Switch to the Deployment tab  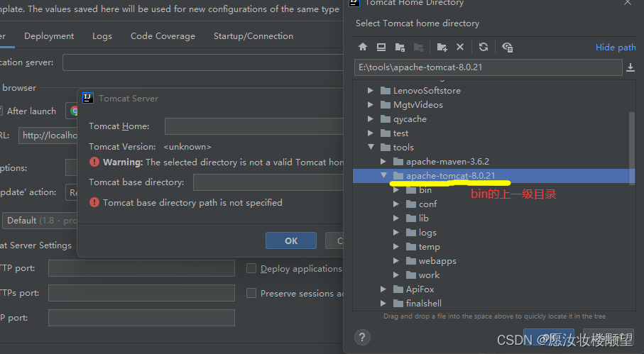click(x=49, y=36)
